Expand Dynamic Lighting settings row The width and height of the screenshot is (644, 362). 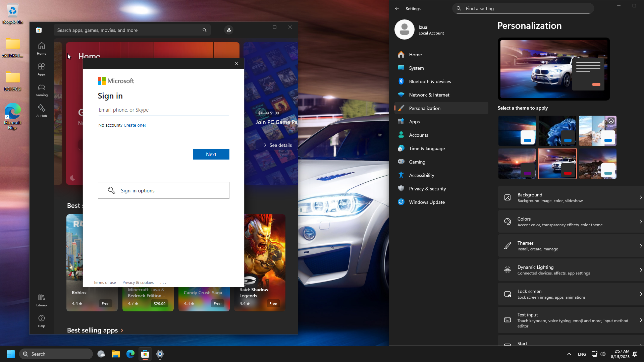coord(571,270)
